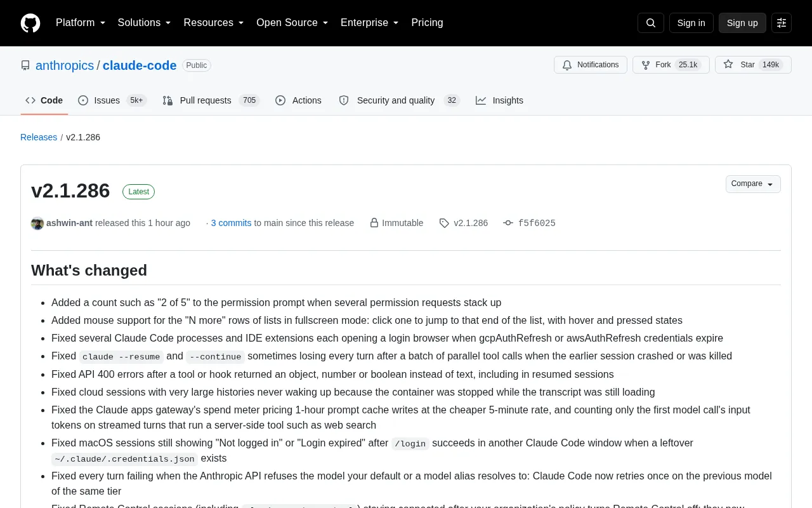Click the Sign in button
812x508 pixels.
[x=691, y=23]
